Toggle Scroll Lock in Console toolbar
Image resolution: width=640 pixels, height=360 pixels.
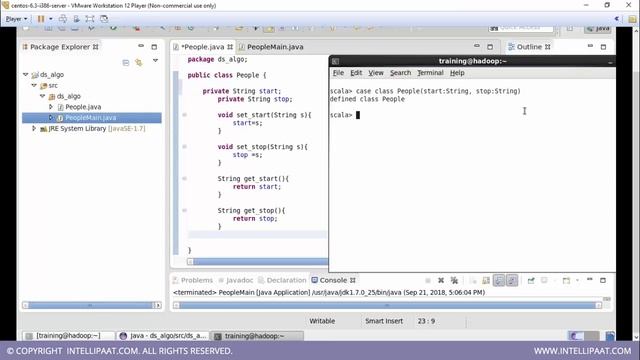coord(486,280)
